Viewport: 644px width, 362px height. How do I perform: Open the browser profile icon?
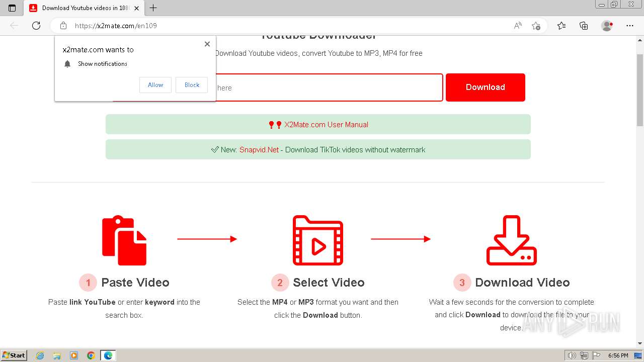[607, 26]
